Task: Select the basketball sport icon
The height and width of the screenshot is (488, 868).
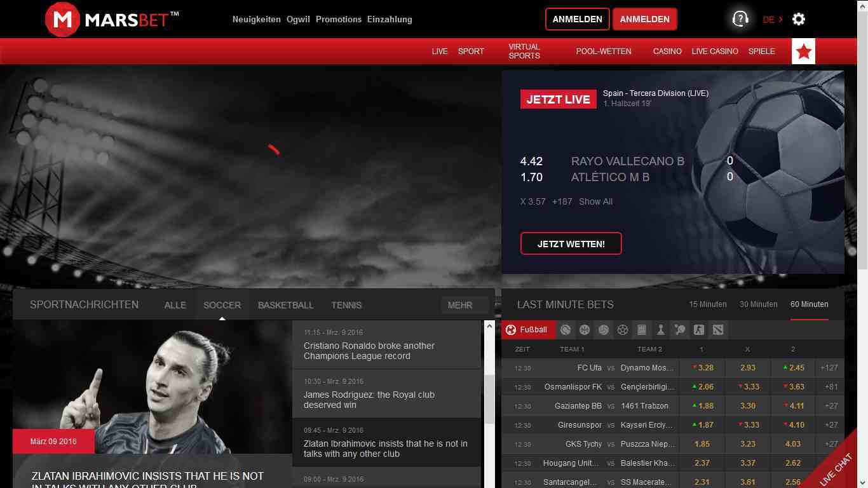Action: click(585, 330)
